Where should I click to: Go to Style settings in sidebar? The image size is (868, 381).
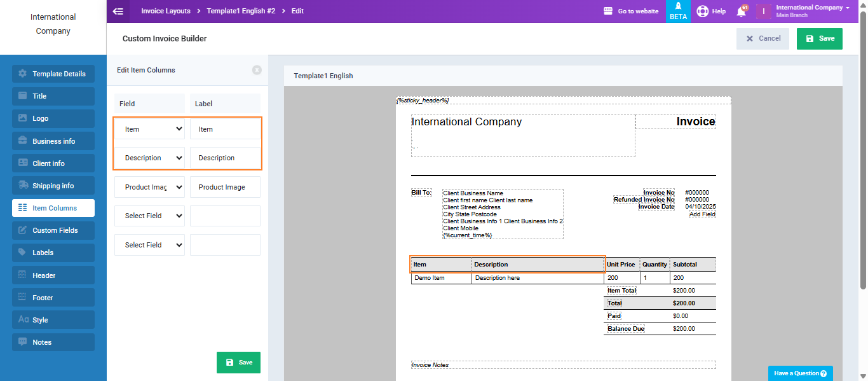point(53,320)
